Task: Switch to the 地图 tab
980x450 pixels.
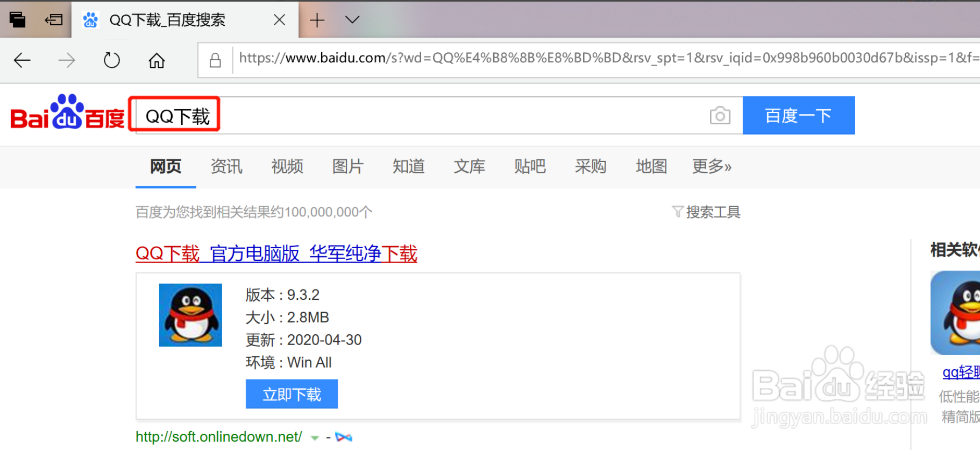Action: pos(651,166)
